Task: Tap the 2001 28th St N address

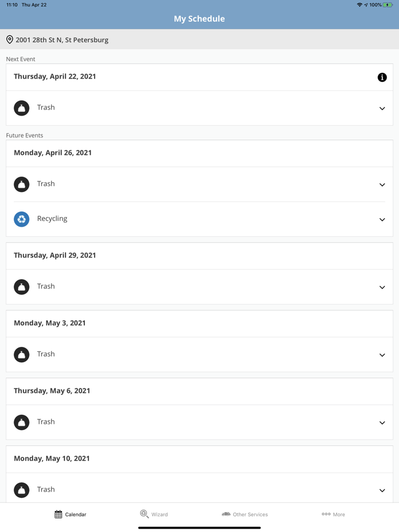Action: click(62, 40)
